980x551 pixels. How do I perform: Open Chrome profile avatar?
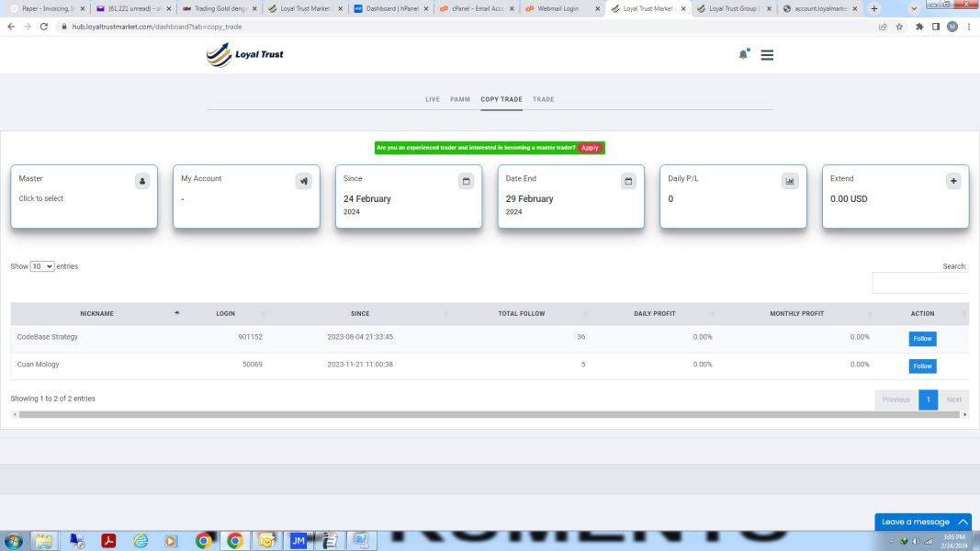pos(952,27)
